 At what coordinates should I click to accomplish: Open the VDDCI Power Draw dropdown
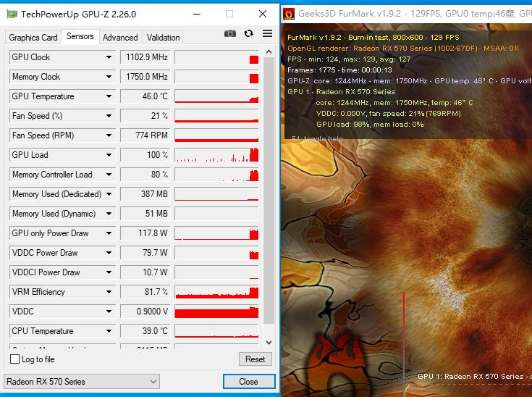[x=109, y=272]
